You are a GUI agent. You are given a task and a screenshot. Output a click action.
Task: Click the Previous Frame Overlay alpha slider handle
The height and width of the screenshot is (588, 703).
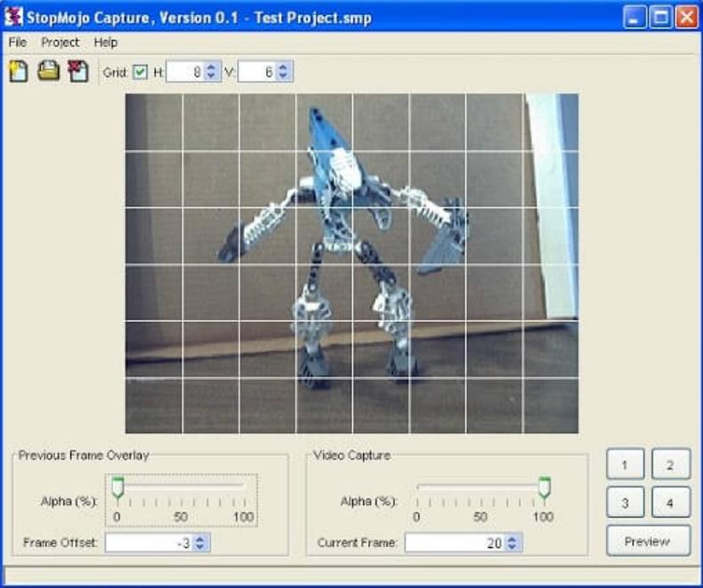(118, 487)
